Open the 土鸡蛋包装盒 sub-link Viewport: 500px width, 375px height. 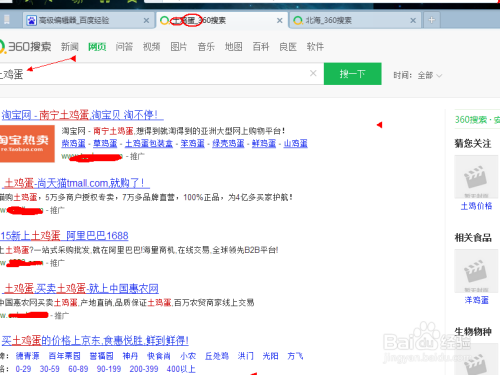click(x=149, y=144)
